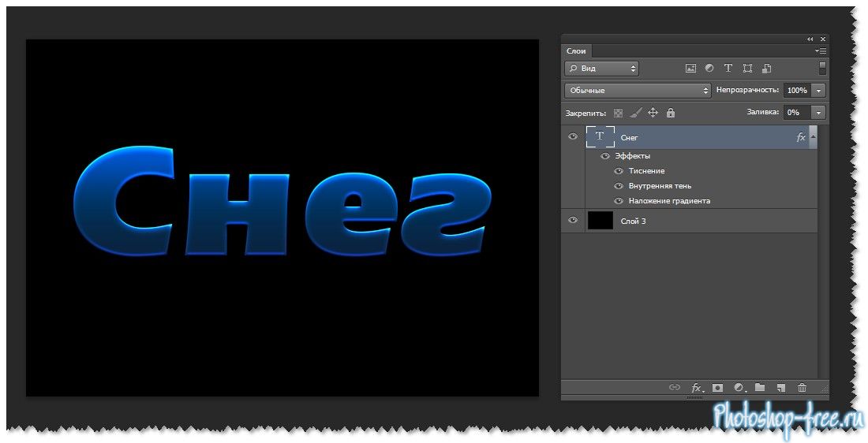Screen dimensions: 868x443
Task: Add a layer style via fx button
Action: point(697,388)
